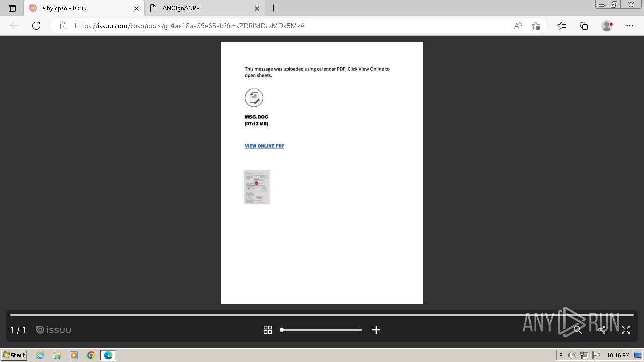Show hidden system tray icons
Image resolution: width=644 pixels, height=362 pixels.
coord(561,355)
